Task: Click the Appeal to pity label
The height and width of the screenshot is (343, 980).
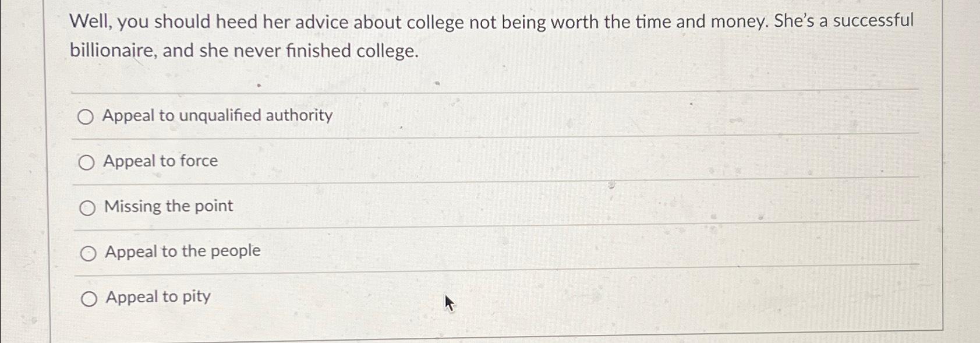Action: [x=157, y=297]
